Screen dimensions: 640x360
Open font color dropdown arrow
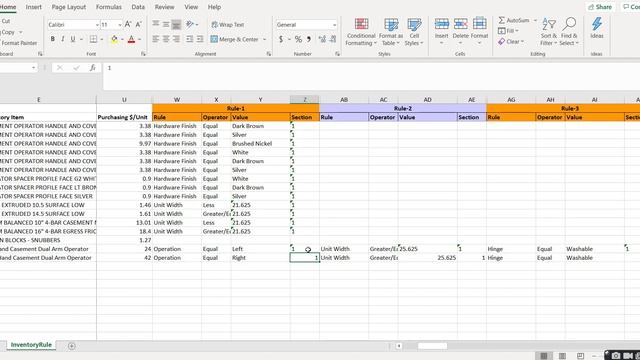point(140,40)
